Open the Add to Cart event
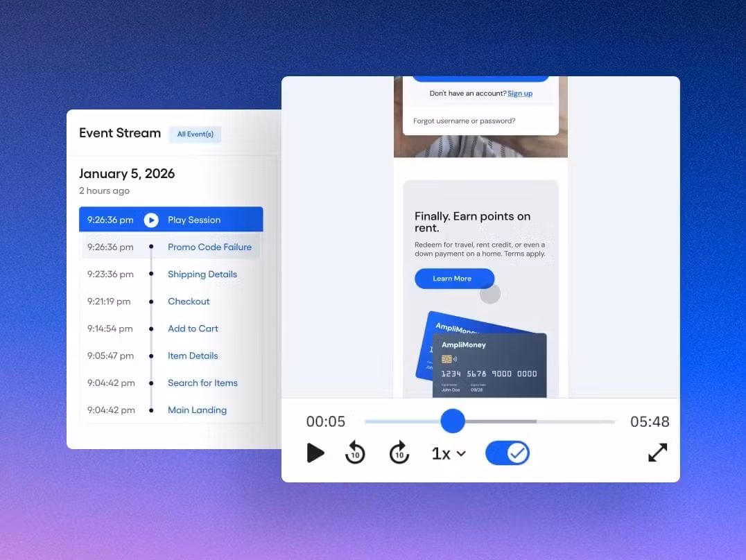Image resolution: width=746 pixels, height=560 pixels. click(193, 329)
